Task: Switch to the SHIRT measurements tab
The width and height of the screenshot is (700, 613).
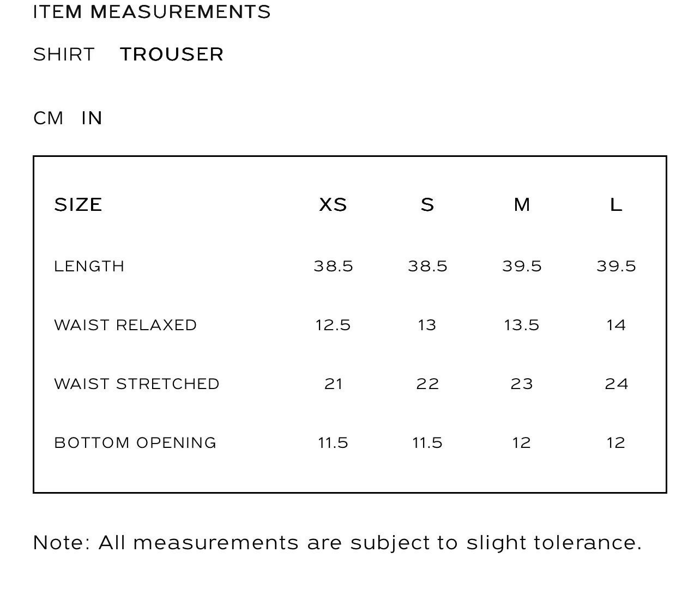Action: click(64, 54)
